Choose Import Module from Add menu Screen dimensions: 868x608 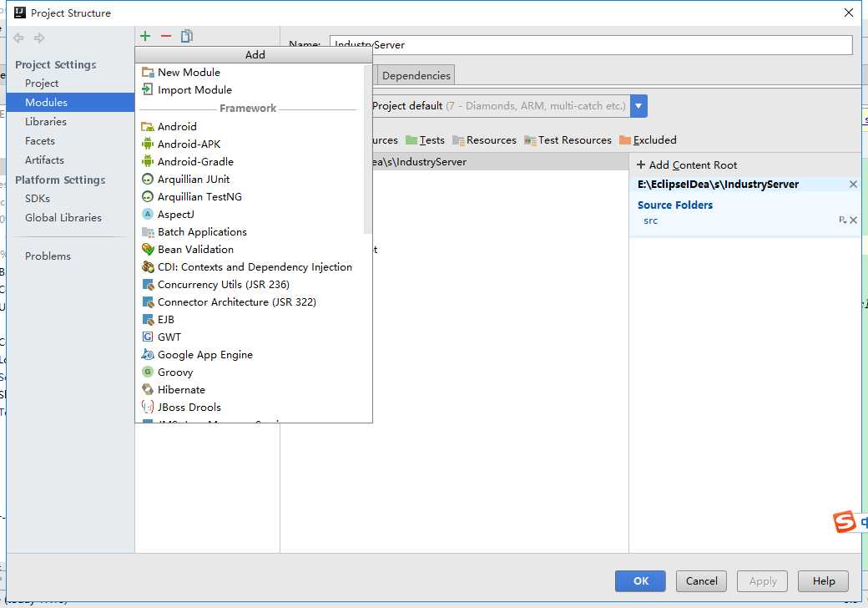(x=194, y=89)
